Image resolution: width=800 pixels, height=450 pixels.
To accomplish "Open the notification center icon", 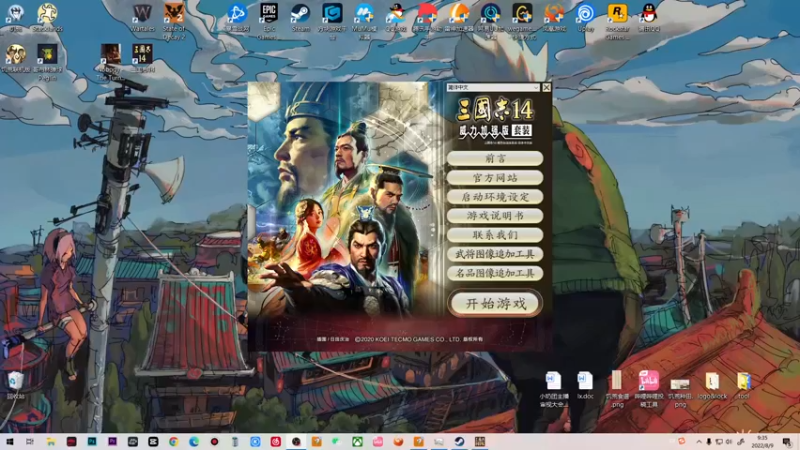I will [x=787, y=442].
